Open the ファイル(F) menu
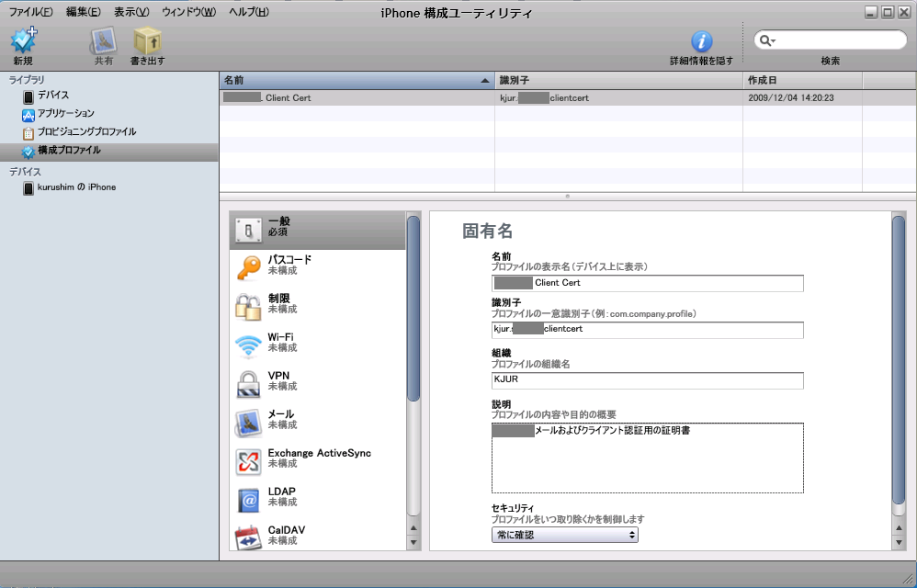The image size is (917, 588). [x=30, y=12]
